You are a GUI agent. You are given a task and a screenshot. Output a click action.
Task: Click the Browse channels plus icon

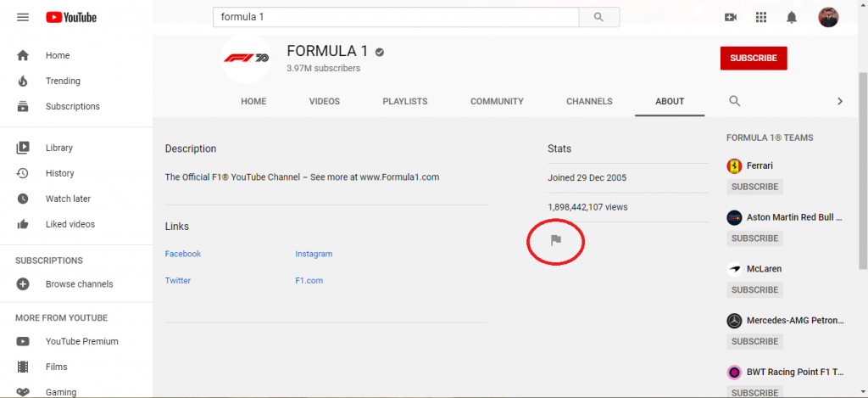click(23, 283)
